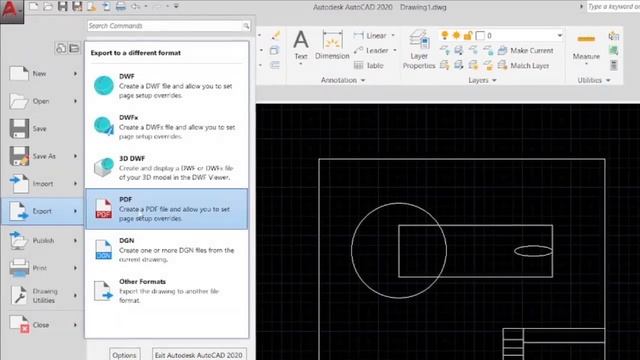The width and height of the screenshot is (640, 360).
Task: Expand the Import submenu arrow
Action: tap(76, 184)
